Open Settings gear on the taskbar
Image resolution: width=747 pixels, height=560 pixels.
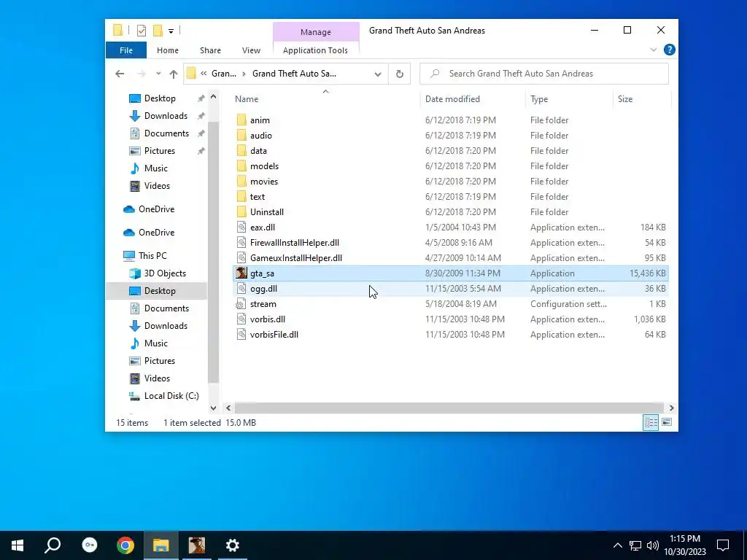[x=232, y=545]
